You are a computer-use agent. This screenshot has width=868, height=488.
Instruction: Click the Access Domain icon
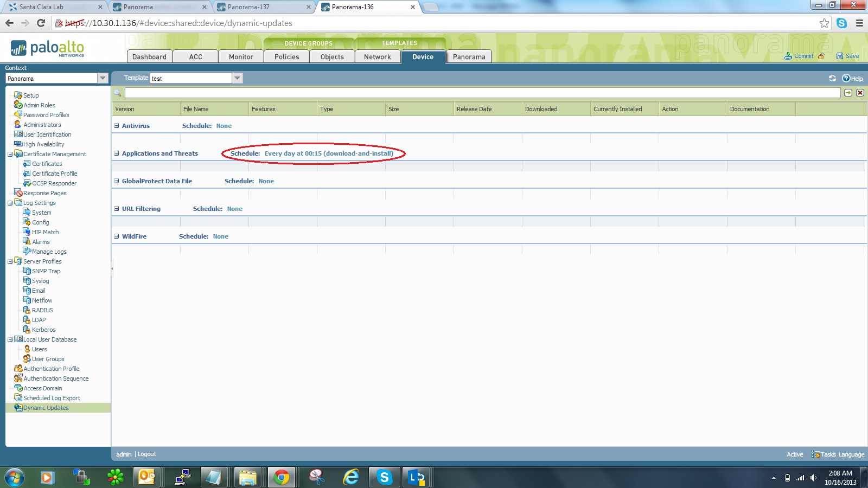(18, 388)
